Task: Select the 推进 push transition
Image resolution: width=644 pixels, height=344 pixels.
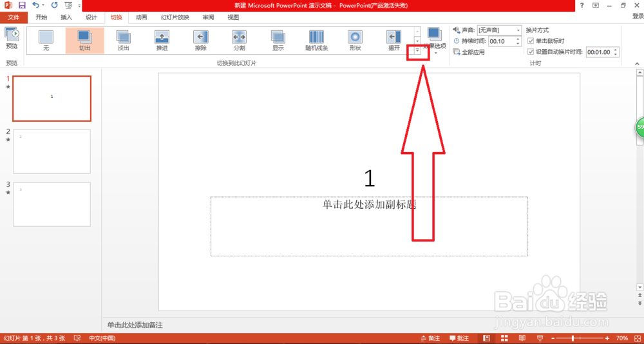Action: pos(162,41)
